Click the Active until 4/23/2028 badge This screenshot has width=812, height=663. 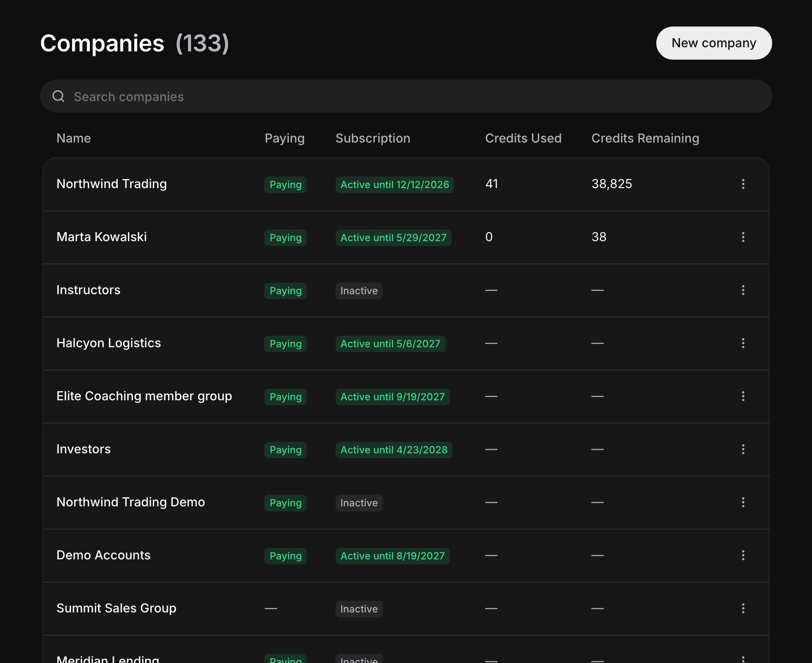point(394,450)
